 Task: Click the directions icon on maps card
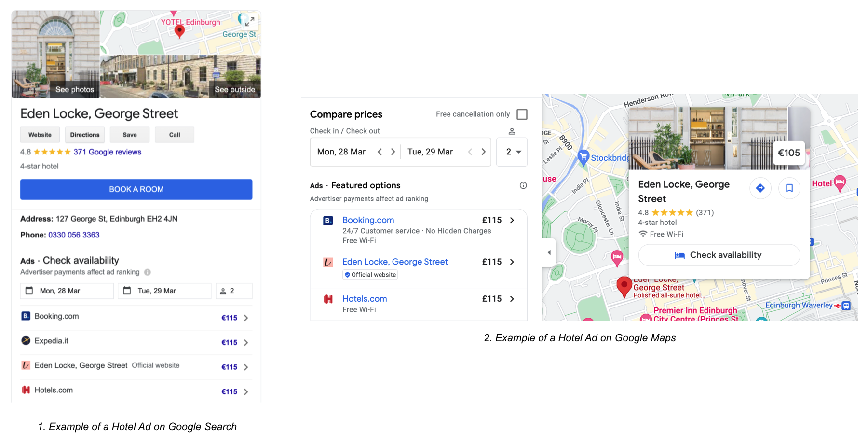(760, 188)
